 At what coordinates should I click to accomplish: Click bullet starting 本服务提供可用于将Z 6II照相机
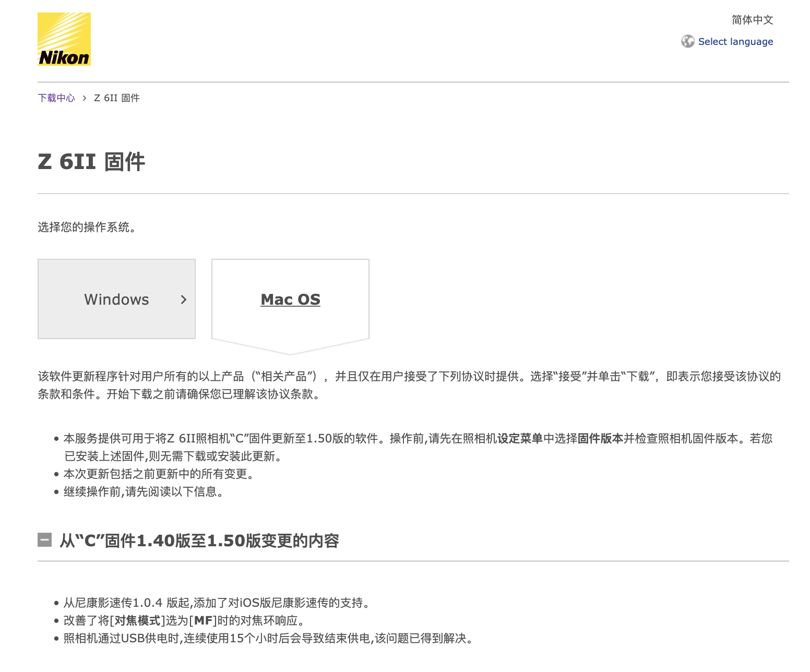[x=418, y=447]
